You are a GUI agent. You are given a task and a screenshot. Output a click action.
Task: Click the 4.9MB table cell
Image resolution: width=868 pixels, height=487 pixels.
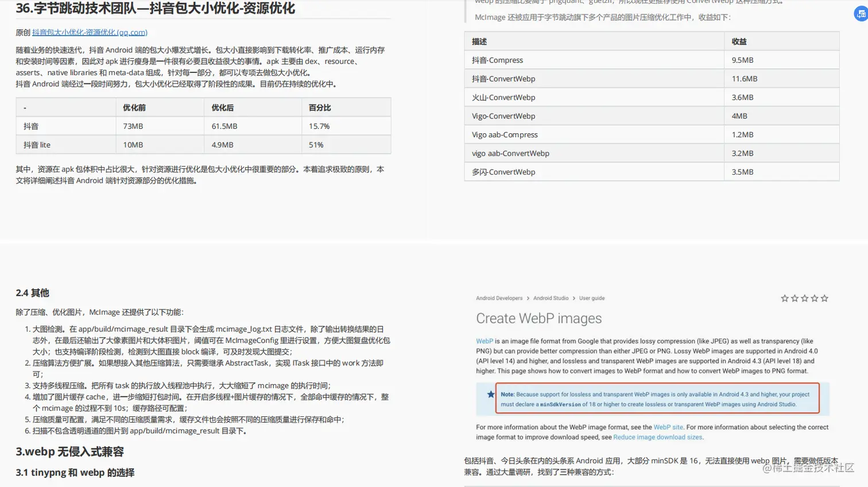coord(253,145)
